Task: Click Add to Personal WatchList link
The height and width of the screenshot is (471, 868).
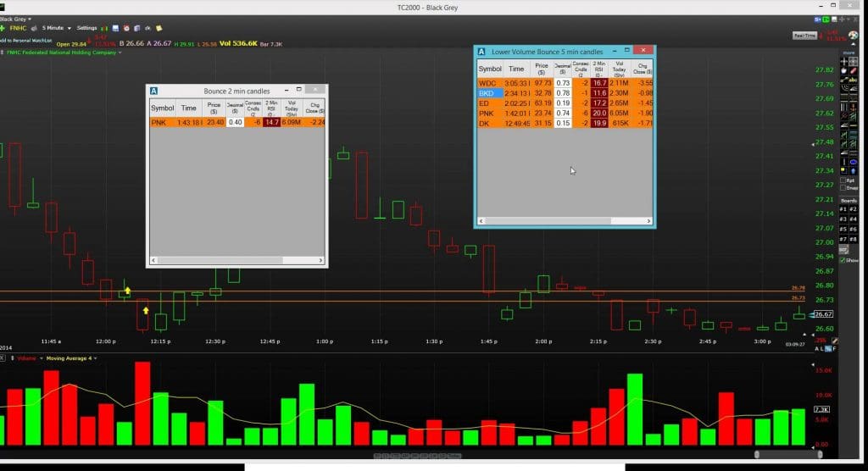Action: coord(25,41)
